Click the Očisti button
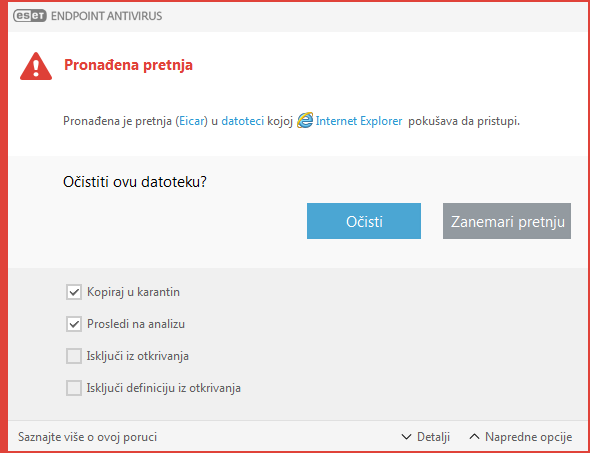This screenshot has height=453, width=590. (364, 221)
